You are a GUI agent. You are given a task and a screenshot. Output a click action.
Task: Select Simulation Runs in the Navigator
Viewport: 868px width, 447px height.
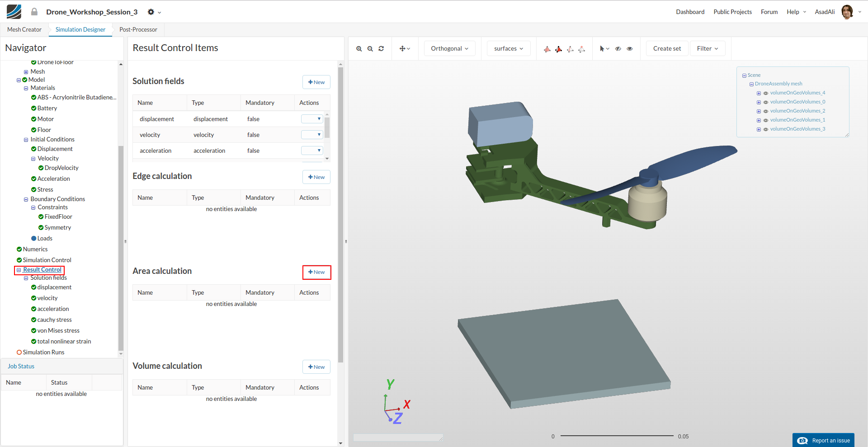pos(43,353)
